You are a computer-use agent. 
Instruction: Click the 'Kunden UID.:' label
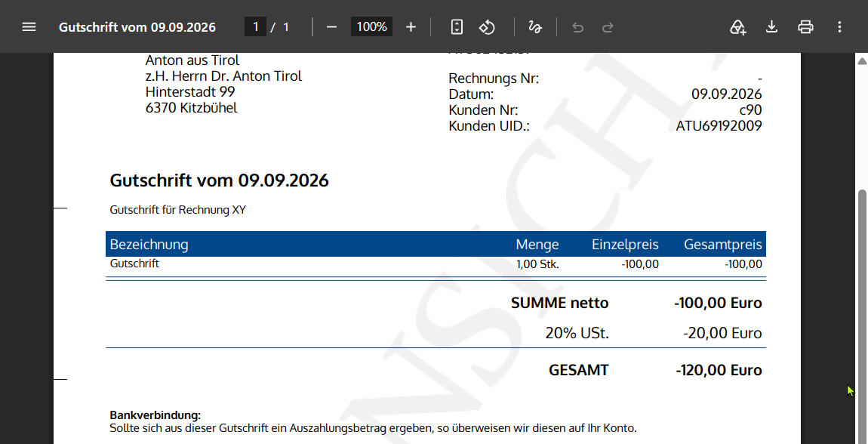coord(489,125)
